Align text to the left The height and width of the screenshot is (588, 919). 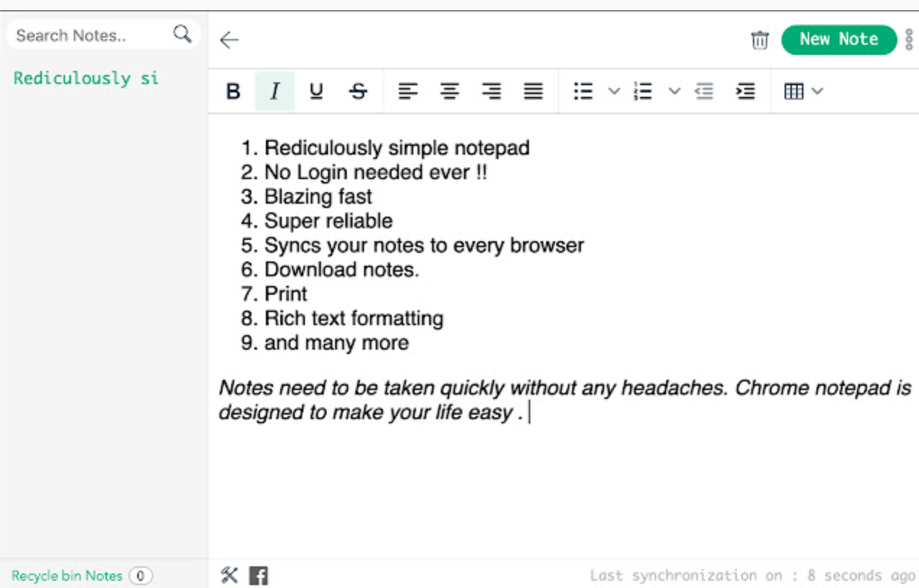tap(408, 92)
